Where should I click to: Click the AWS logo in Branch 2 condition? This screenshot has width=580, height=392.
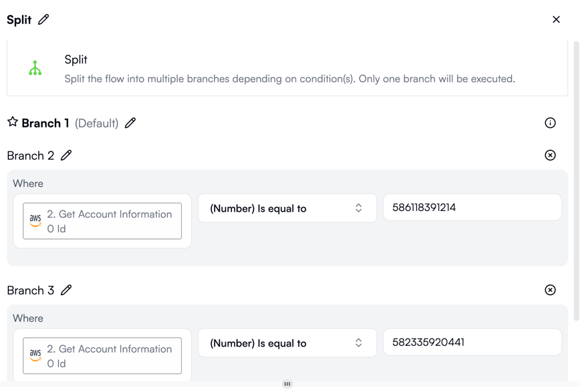tap(35, 221)
